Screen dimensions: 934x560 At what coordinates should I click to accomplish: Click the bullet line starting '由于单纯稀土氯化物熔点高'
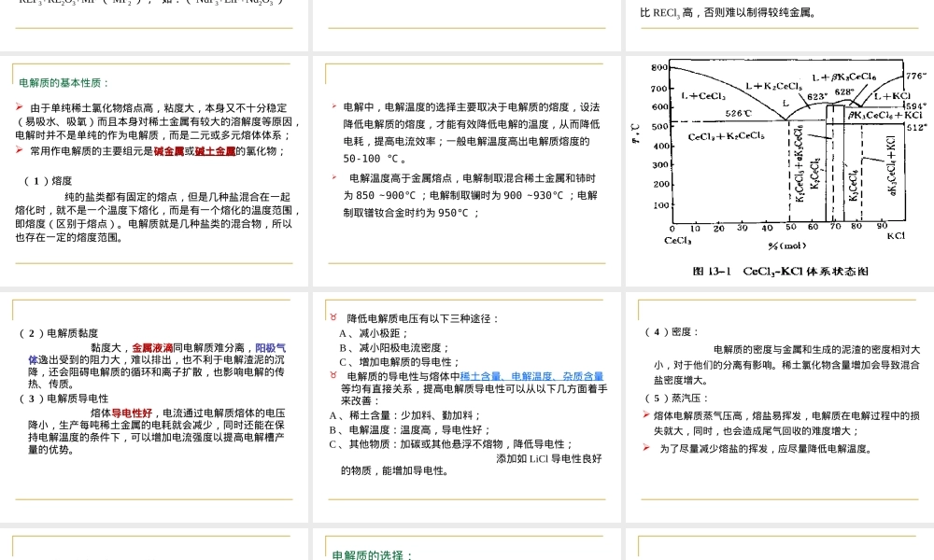159,107
